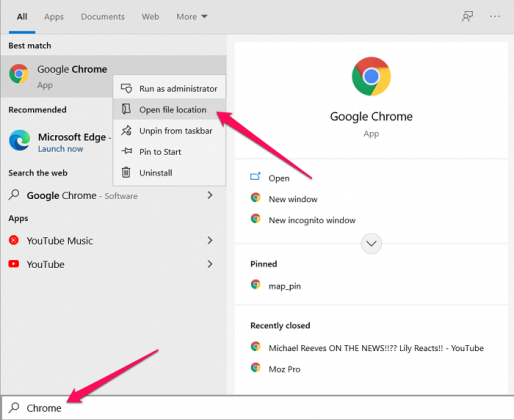This screenshot has width=514, height=420.
Task: Click New window action
Action: 293,199
